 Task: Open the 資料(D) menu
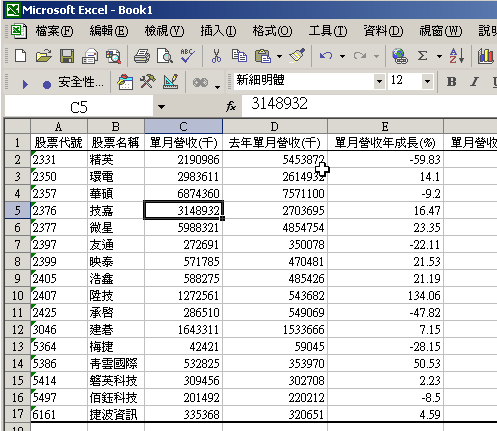(383, 31)
